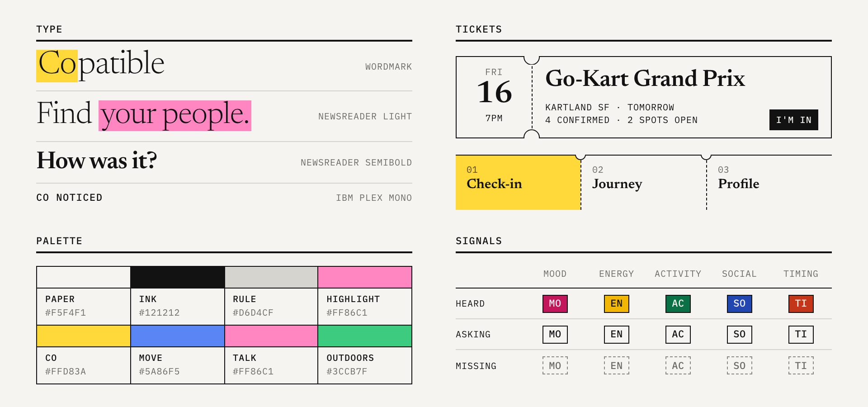Image resolution: width=868 pixels, height=407 pixels.
Task: Click the Missing MO dashed chip
Action: pos(555,365)
